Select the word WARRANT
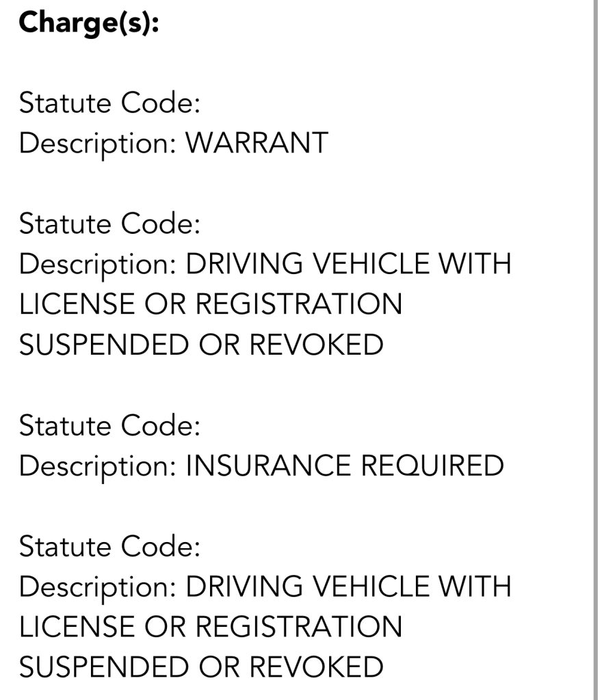Screen dimensions: 602x700 257,144
